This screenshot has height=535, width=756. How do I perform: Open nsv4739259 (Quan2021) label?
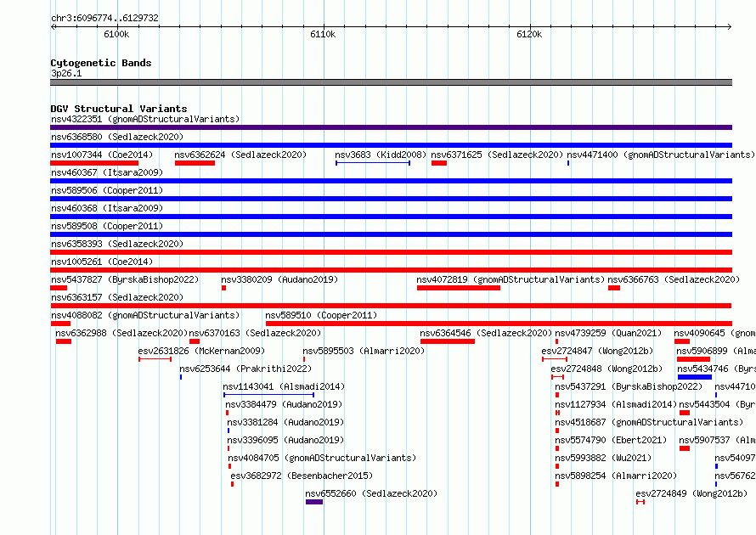608,333
